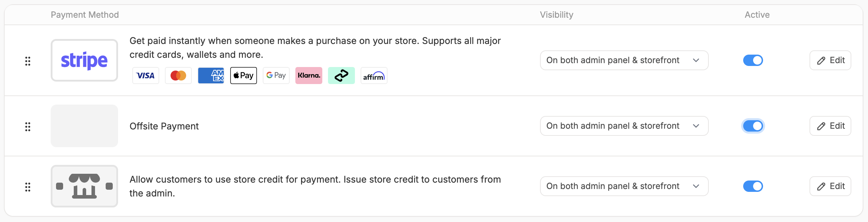
Task: Click the store credit storefront icon
Action: pos(84,186)
